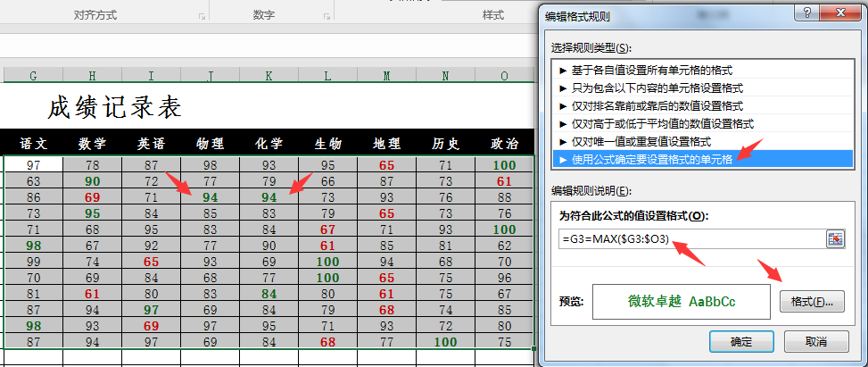Select column K header
868x367 pixels.
pos(269,75)
